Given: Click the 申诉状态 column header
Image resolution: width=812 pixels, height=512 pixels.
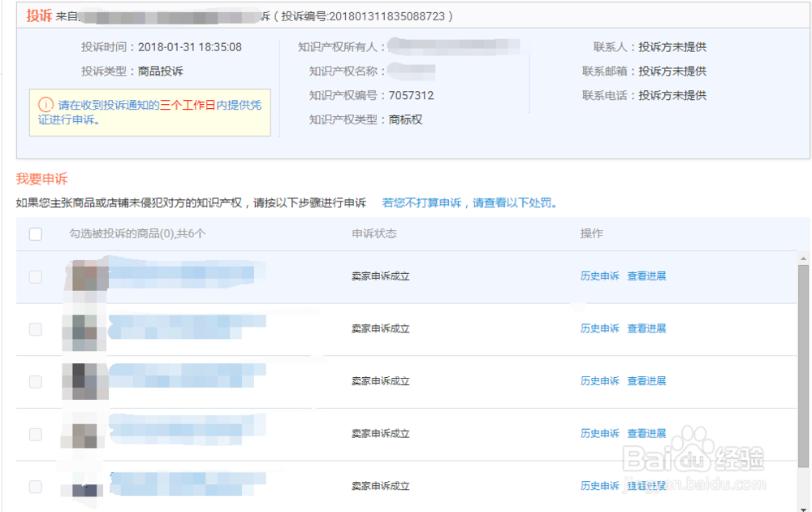Looking at the screenshot, I should coord(374,234).
